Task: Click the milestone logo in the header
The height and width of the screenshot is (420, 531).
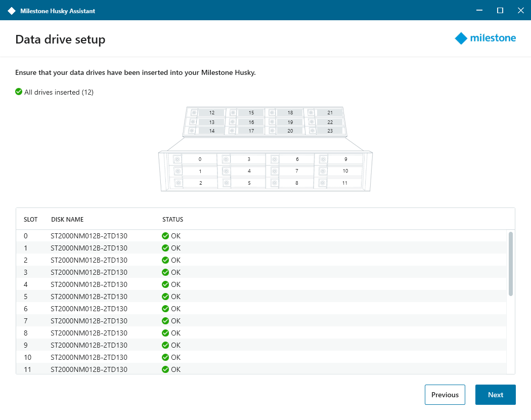Action: (x=485, y=38)
